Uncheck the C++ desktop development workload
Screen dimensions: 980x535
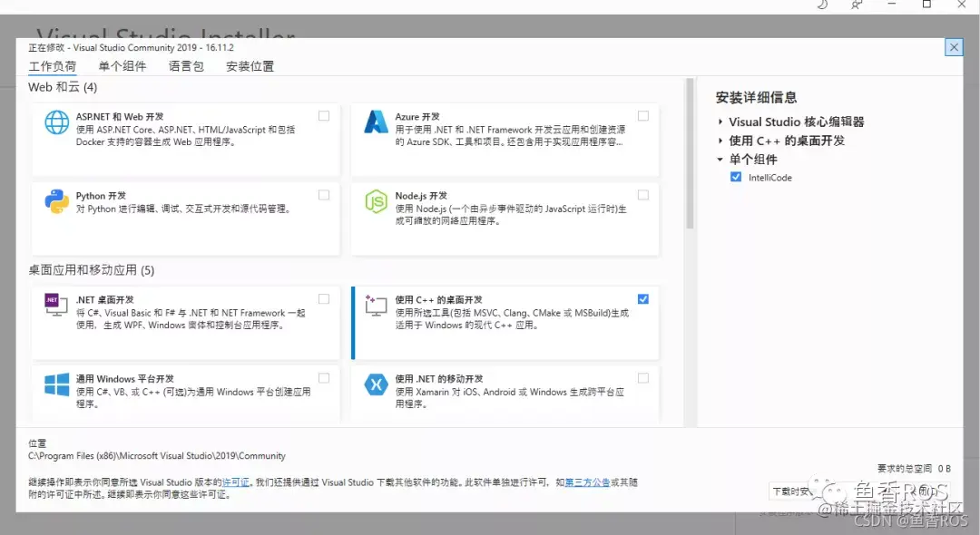[643, 299]
